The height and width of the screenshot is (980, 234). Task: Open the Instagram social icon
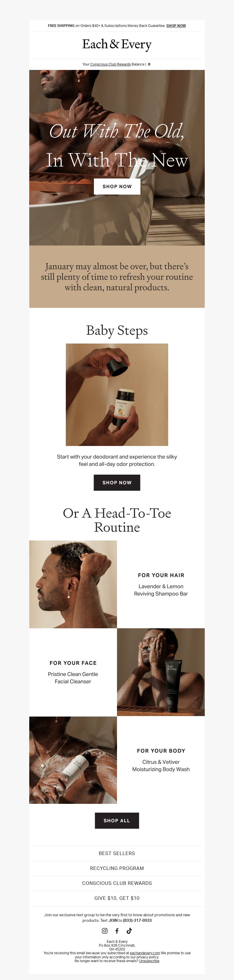pyautogui.click(x=105, y=931)
